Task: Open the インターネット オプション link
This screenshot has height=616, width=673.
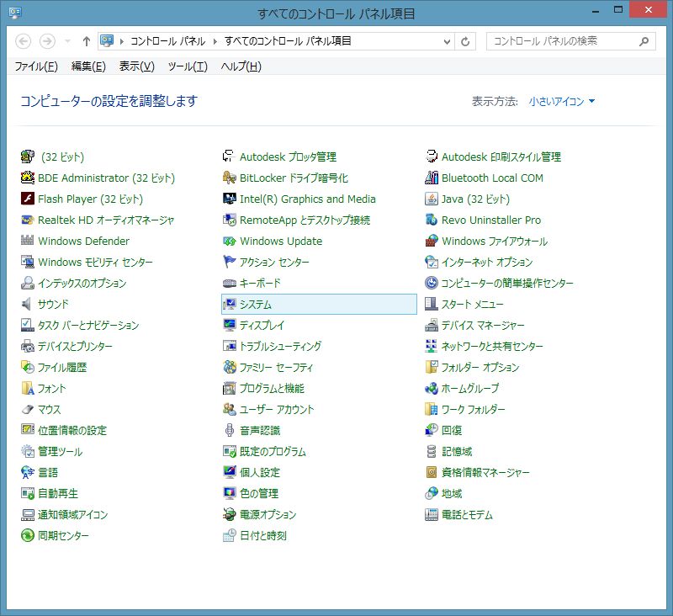Action: click(487, 262)
